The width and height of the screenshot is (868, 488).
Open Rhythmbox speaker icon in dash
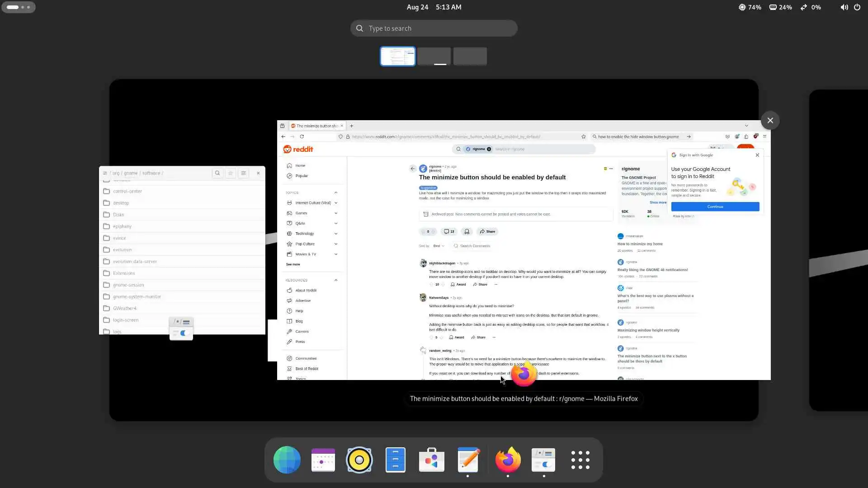tap(359, 460)
